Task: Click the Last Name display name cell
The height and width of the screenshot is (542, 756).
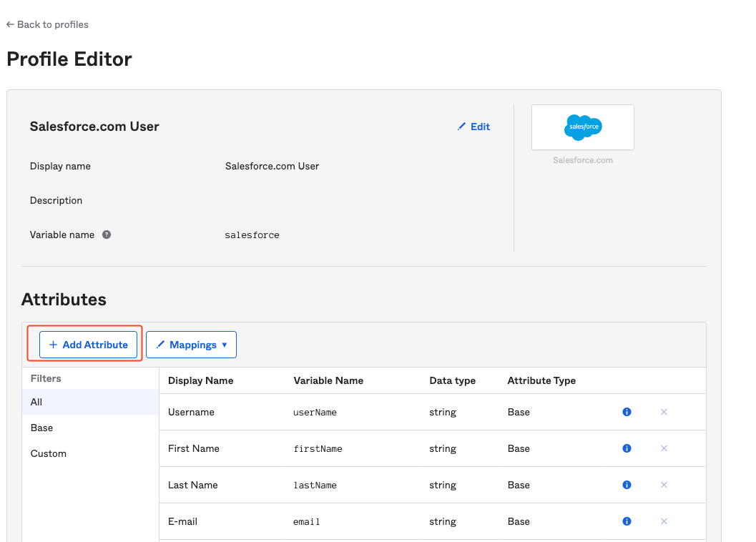Action: click(x=193, y=485)
